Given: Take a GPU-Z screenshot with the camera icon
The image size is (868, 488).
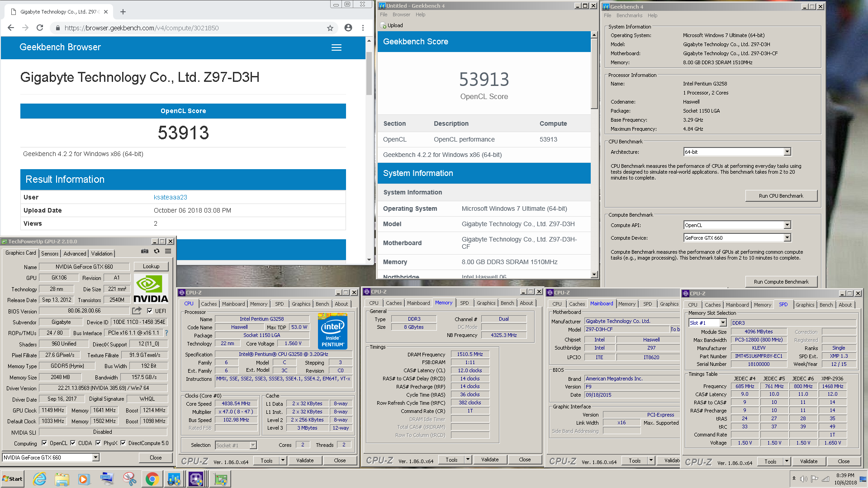Looking at the screenshot, I should [x=145, y=251].
